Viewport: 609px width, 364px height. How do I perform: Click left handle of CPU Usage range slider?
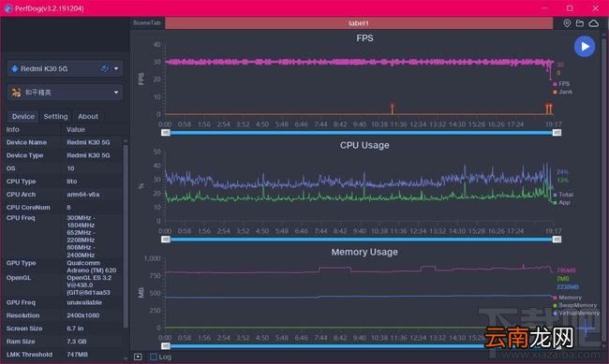pyautogui.click(x=166, y=240)
